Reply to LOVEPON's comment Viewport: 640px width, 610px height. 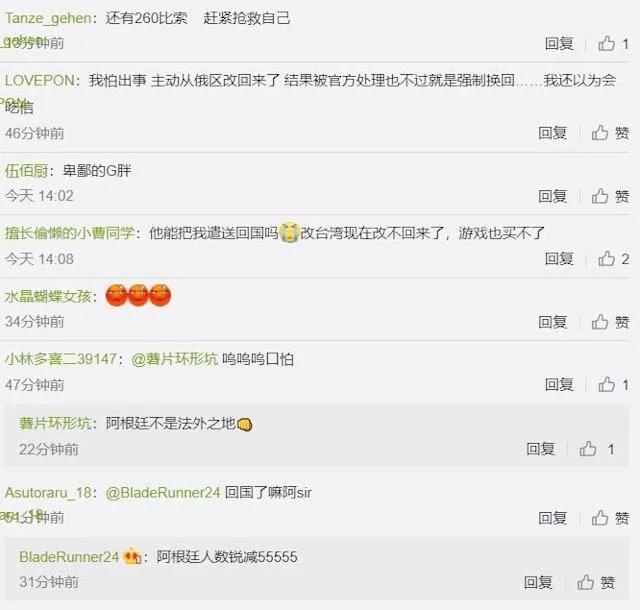tap(552, 133)
